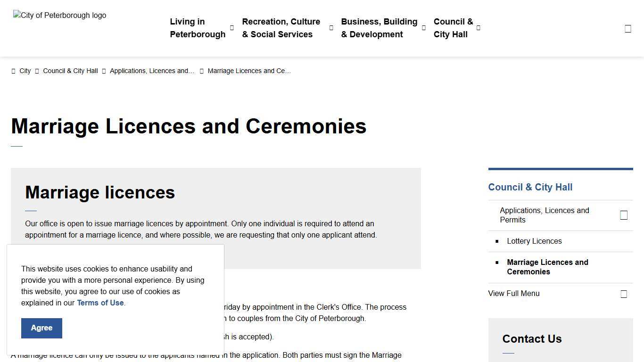The width and height of the screenshot is (644, 362).
Task: Click the City of Peterborough logo
Action: [x=59, y=15]
